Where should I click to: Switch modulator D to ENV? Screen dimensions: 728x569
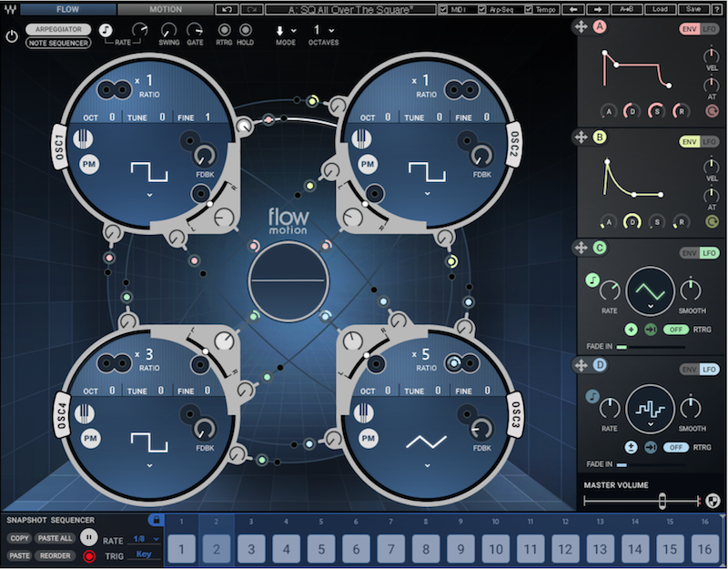point(690,370)
